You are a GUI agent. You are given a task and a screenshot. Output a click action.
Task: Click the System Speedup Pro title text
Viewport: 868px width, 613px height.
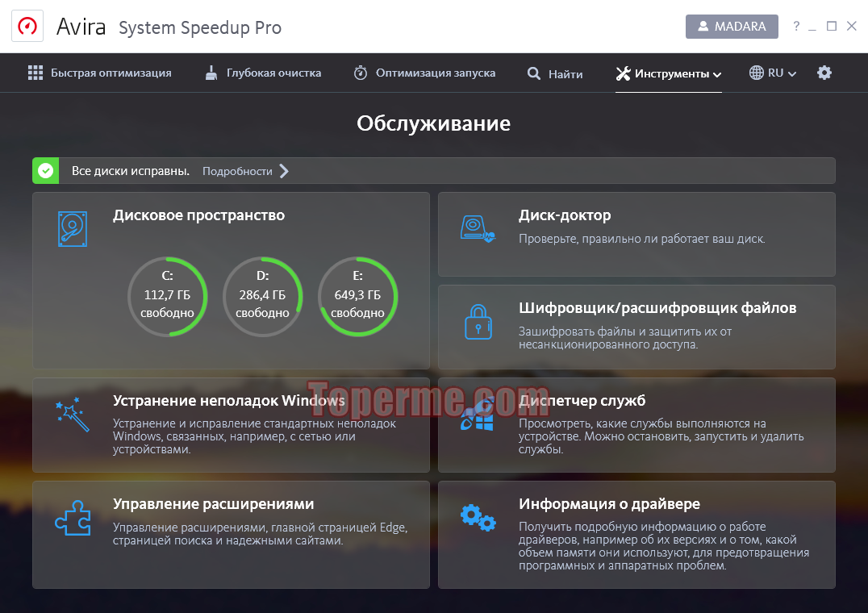(200, 27)
